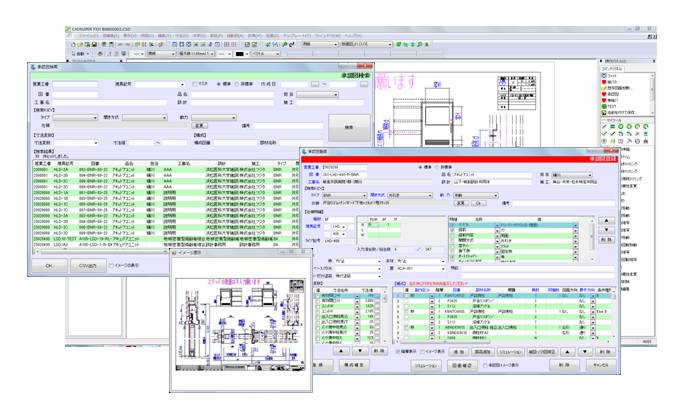Viewport: 680px width, 407px height.
Task: Click the horizontal scrollbar of search results
Action: point(100,251)
